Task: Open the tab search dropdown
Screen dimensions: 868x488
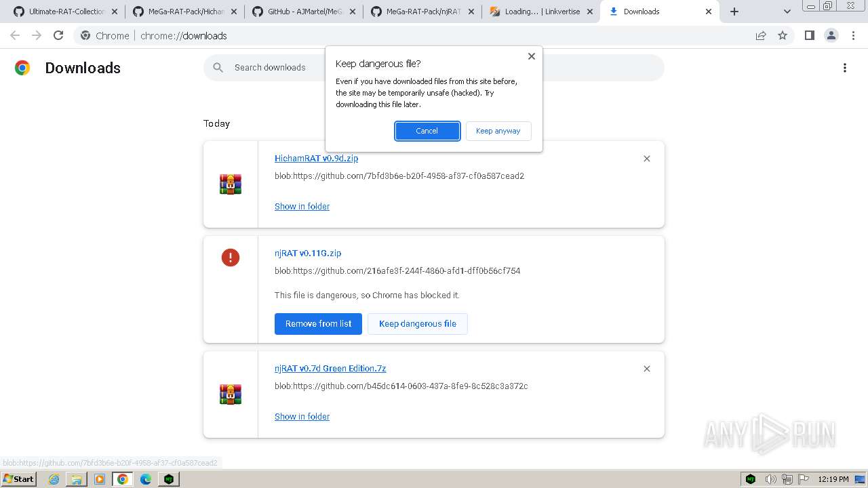Action: [x=787, y=12]
